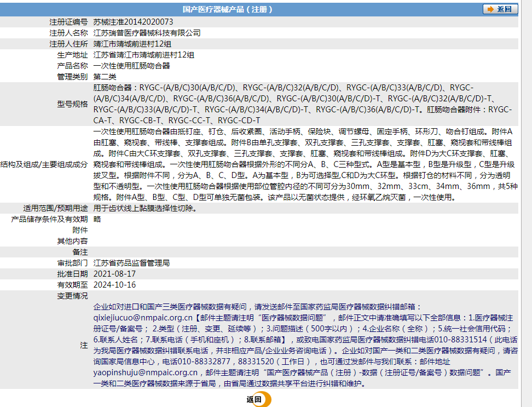Click header title 国产医疗器械产品（注册）
The height and width of the screenshot is (407, 532).
[228, 9]
